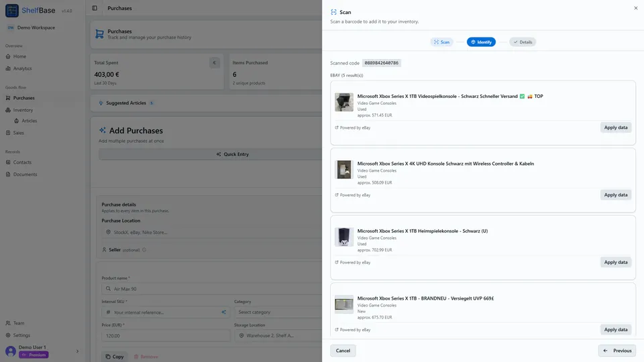The image size is (644, 362).
Task: Click the ShelfBase logo icon
Action: tap(12, 11)
